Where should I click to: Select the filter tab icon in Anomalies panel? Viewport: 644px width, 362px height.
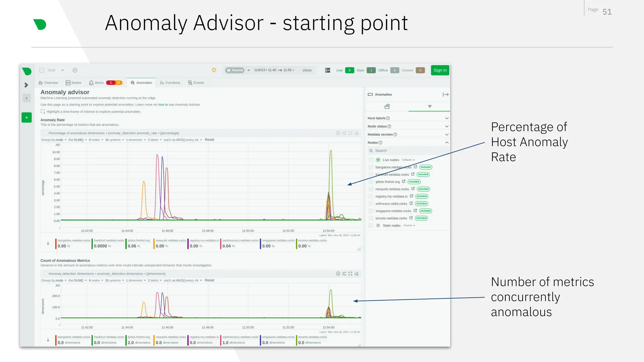tap(430, 107)
